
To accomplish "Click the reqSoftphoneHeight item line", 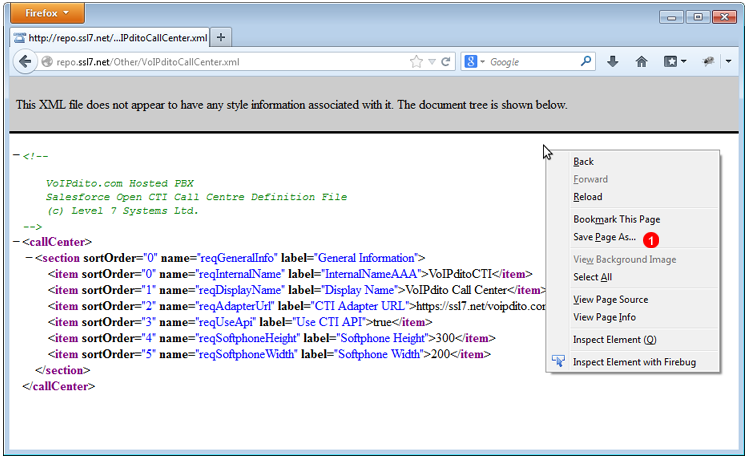I will (271, 339).
